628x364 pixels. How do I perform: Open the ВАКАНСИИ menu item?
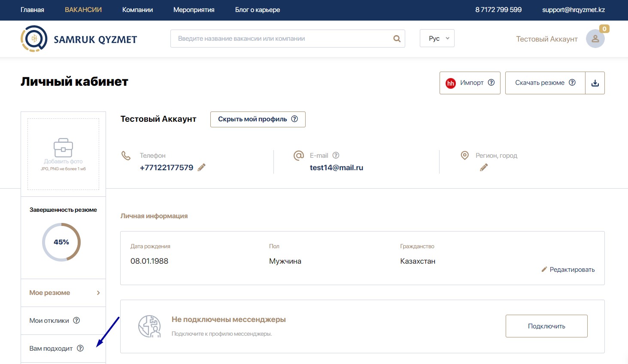coord(83,10)
